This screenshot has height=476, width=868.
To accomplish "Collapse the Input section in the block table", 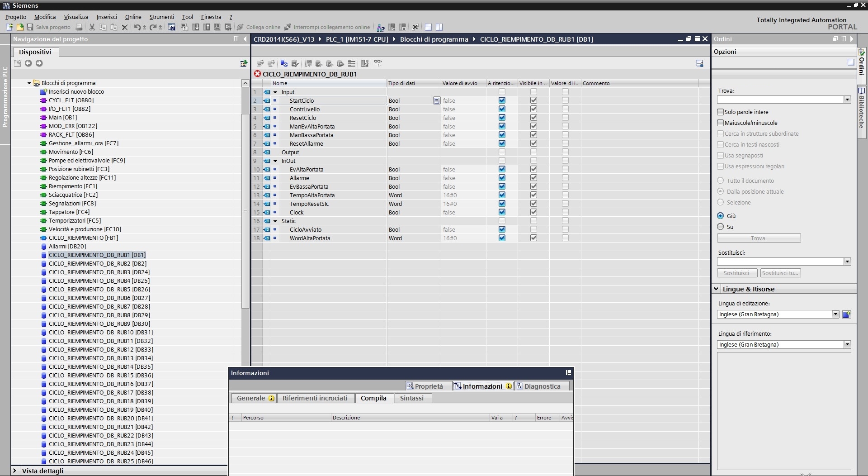I will pyautogui.click(x=275, y=92).
